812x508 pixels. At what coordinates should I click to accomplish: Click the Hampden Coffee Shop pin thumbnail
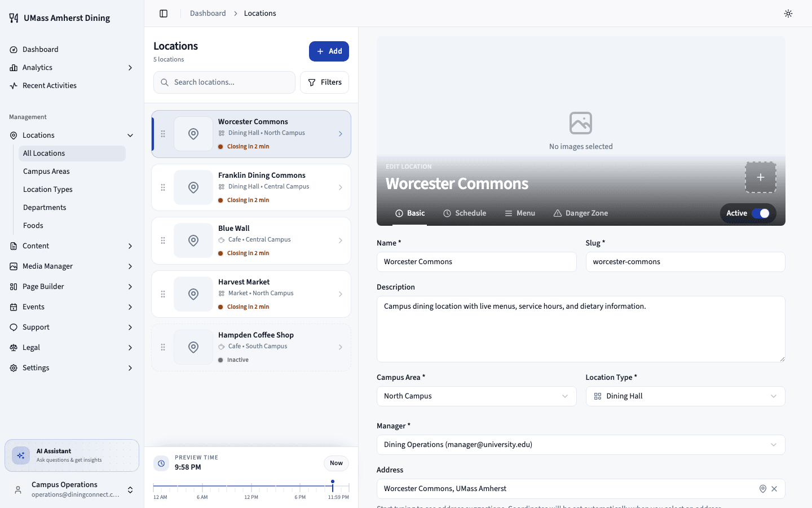coord(193,347)
